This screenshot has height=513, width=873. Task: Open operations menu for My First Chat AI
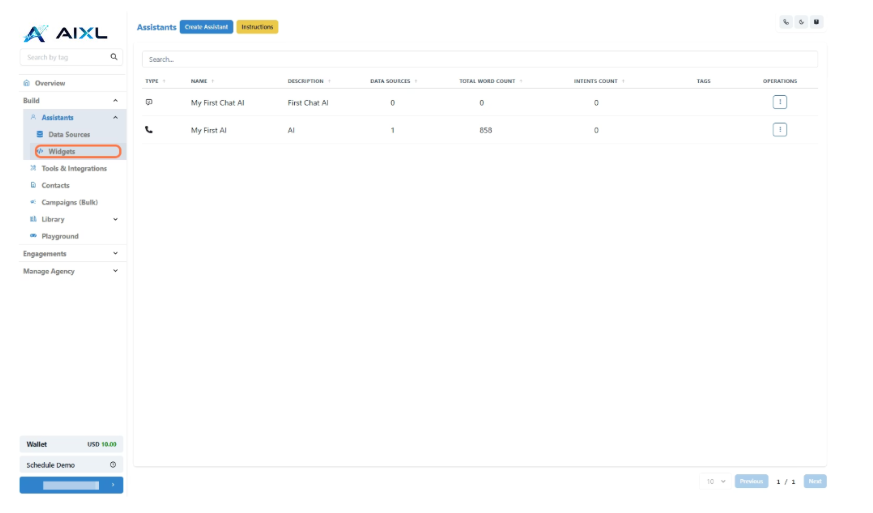780,102
